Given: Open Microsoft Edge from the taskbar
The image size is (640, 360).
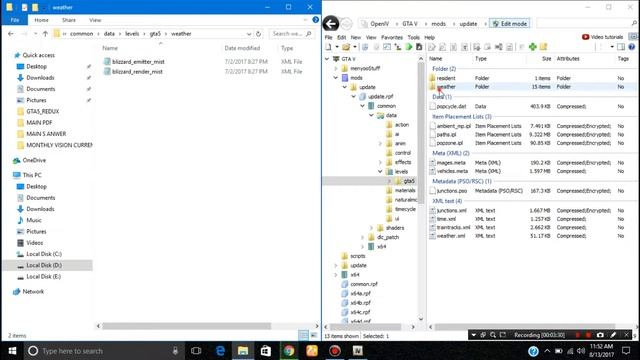Looking at the screenshot, I should (220, 351).
